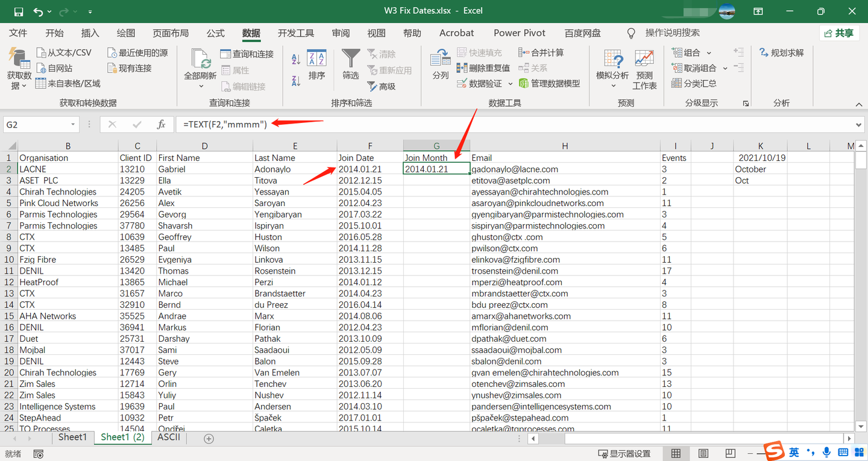Open the 取消组合 ungroup dropdown arrow

[725, 68]
